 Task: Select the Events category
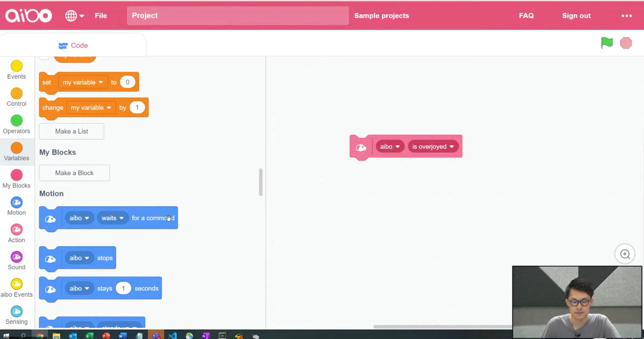pos(16,70)
